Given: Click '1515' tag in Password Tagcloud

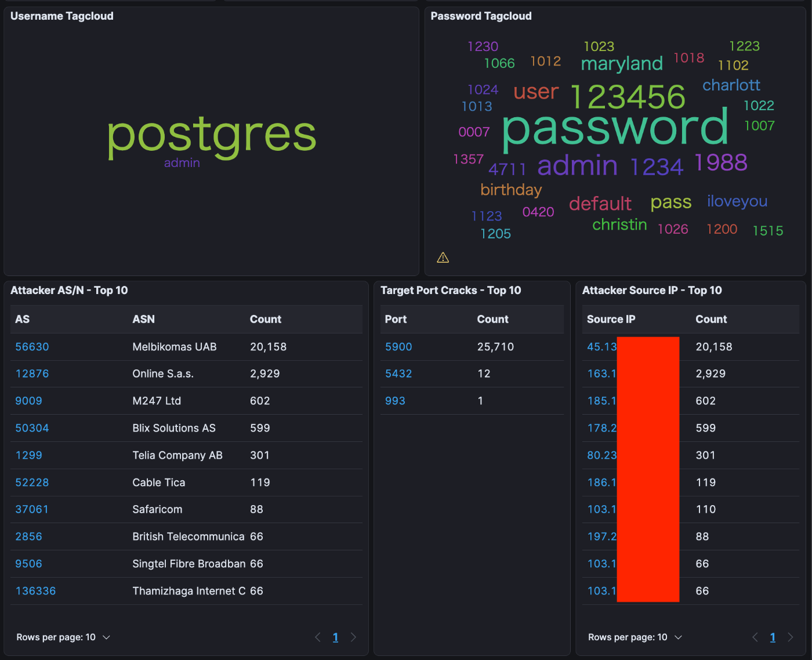Looking at the screenshot, I should (x=768, y=231).
